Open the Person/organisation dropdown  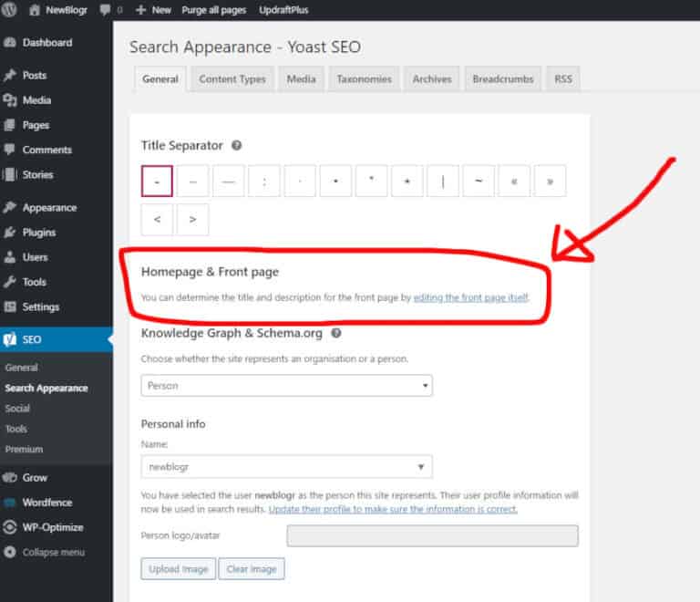click(286, 386)
